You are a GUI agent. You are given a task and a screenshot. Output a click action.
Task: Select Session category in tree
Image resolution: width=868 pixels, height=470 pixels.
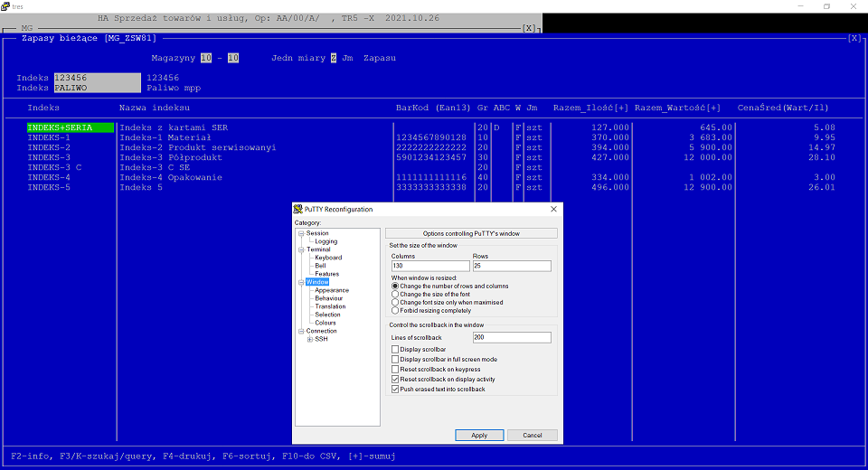317,233
